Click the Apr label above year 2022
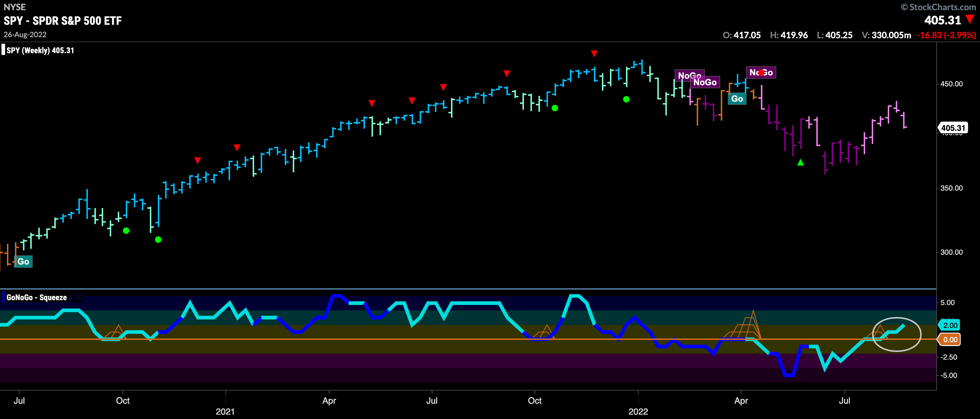980x419 pixels. coord(741,400)
